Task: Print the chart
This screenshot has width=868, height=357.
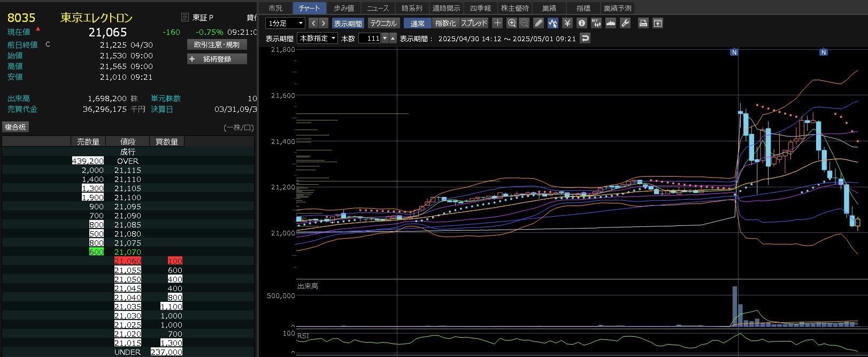Action: (643, 23)
